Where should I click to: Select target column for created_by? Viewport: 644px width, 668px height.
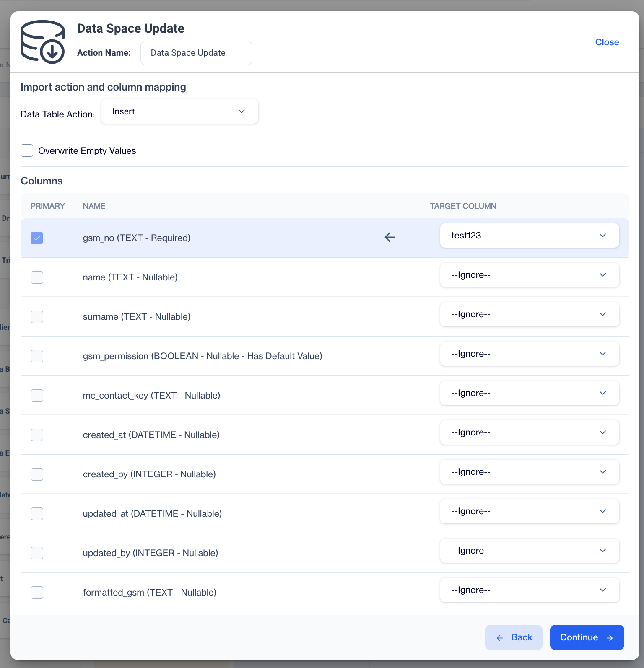click(530, 472)
